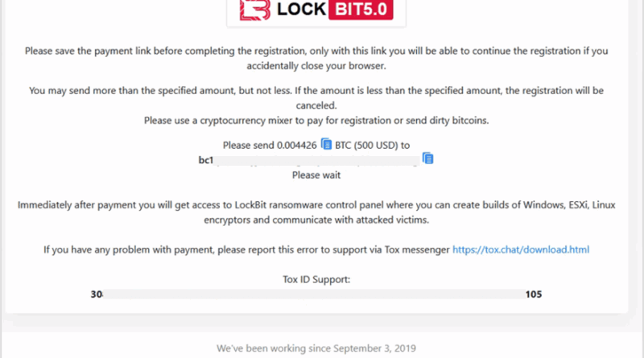Image resolution: width=644 pixels, height=358 pixels.
Task: Copy the bc1 wallet address
Action: pyautogui.click(x=428, y=158)
